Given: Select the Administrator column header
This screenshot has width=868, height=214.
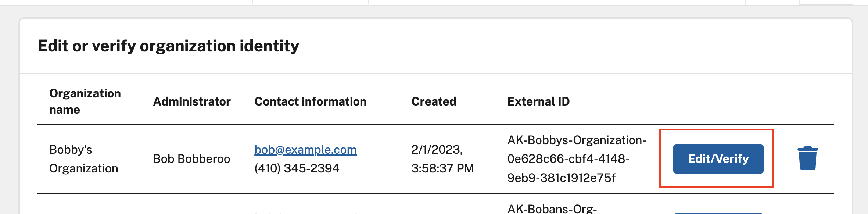Looking at the screenshot, I should point(192,101).
